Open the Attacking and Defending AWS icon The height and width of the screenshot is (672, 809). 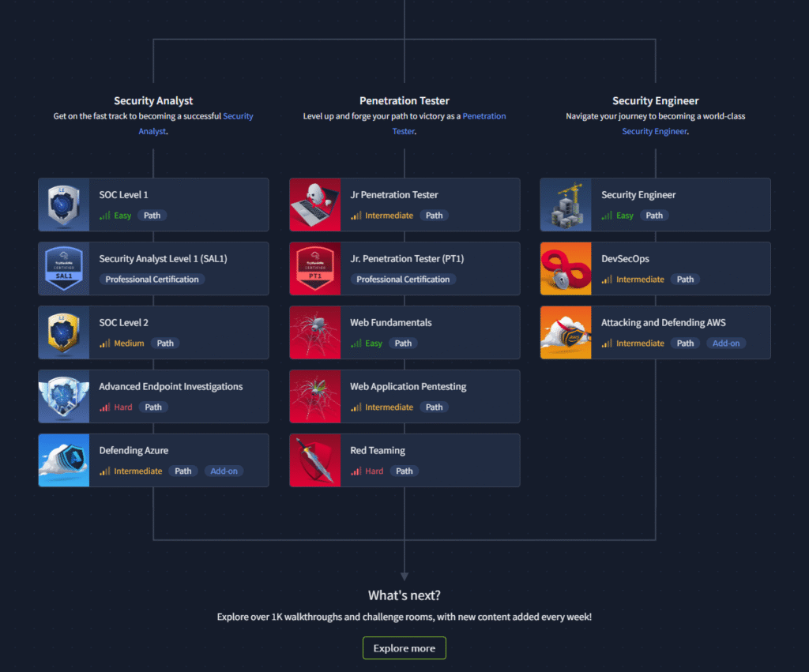point(566,332)
